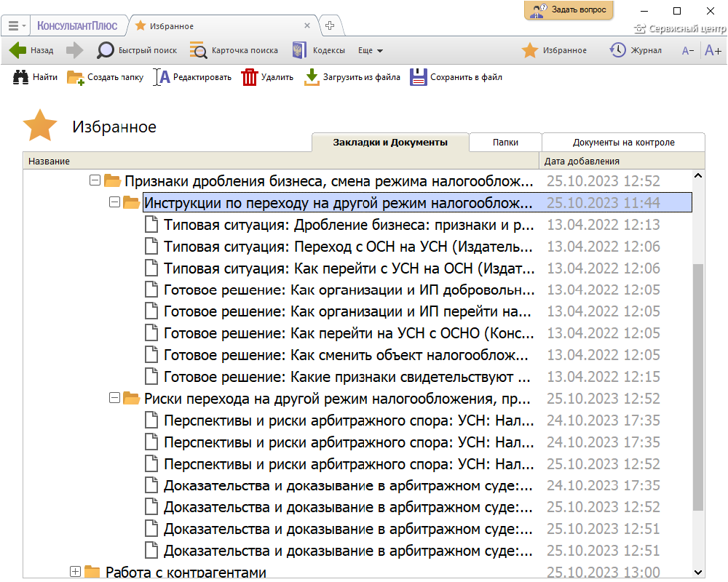The height and width of the screenshot is (582, 728).
Task: Click the grey forward arrow icon
Action: pyautogui.click(x=74, y=50)
